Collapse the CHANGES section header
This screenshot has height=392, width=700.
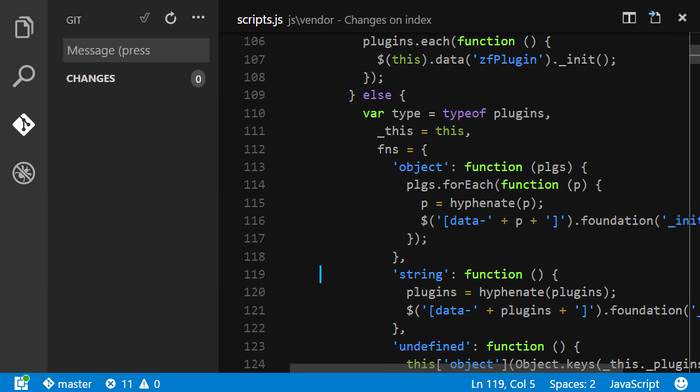[91, 79]
